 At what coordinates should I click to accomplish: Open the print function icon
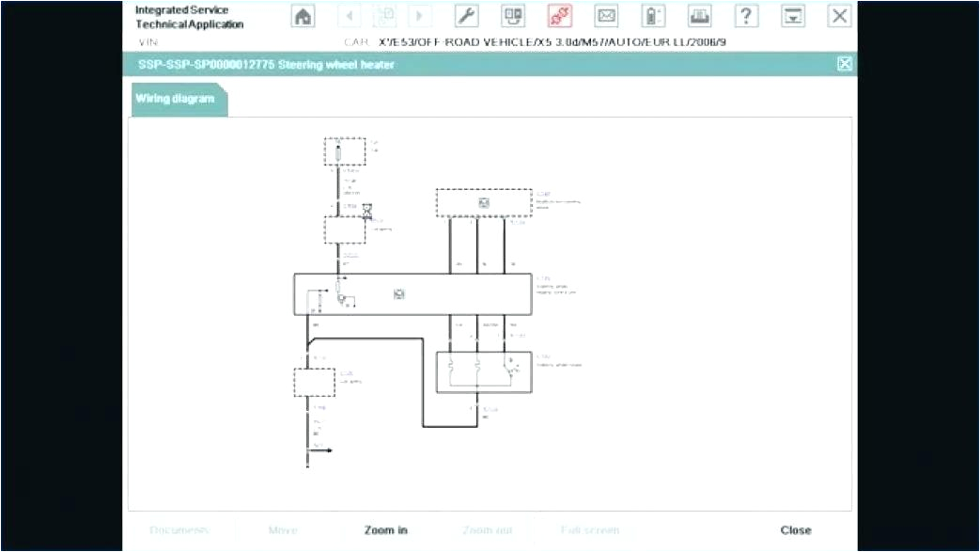(x=699, y=16)
